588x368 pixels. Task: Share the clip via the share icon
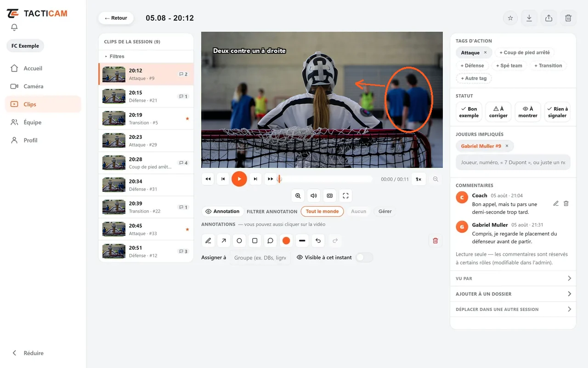tap(549, 18)
